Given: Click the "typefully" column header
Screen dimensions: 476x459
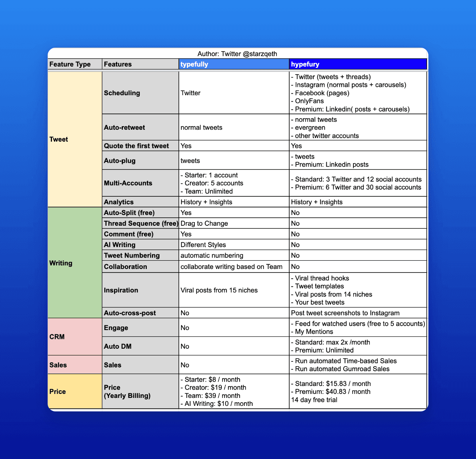Looking at the screenshot, I should 234,64.
